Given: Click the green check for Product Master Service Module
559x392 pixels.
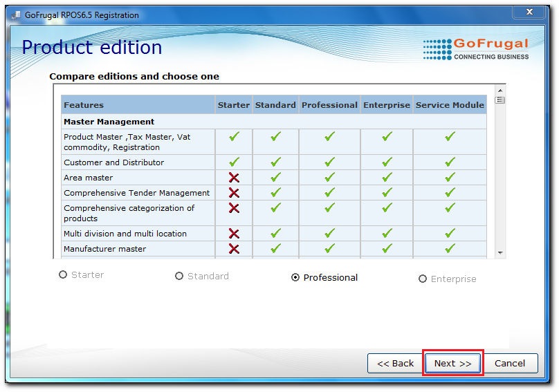Looking at the screenshot, I should pos(450,136).
